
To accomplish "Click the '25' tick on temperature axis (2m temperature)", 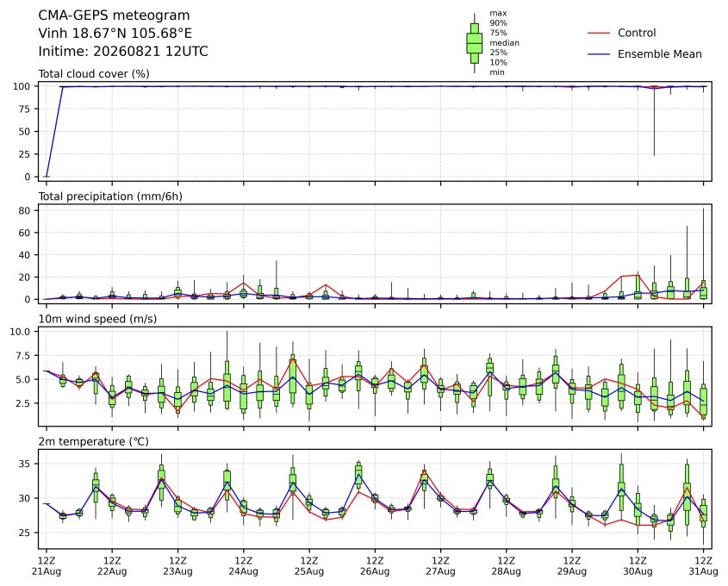I will click(x=25, y=533).
